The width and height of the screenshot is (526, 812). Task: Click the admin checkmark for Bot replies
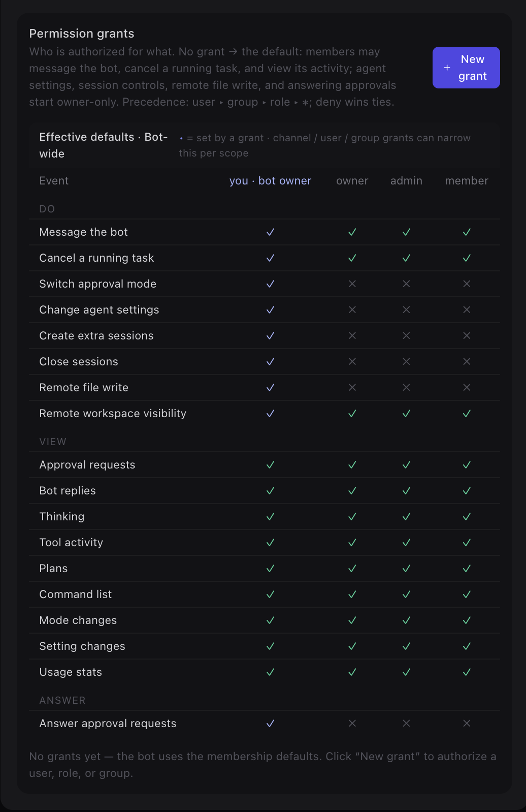click(x=406, y=491)
